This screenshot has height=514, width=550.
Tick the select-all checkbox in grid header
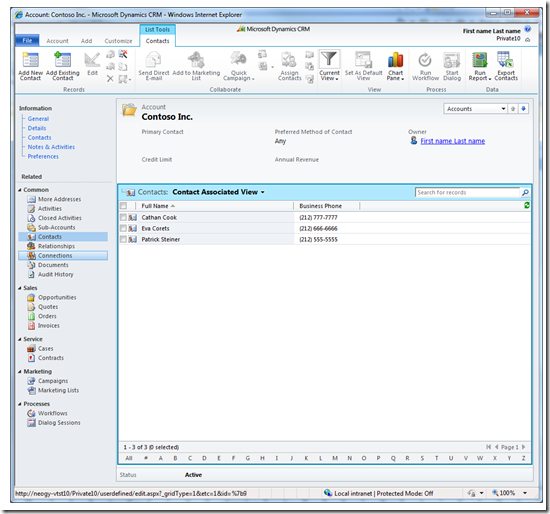(x=123, y=206)
